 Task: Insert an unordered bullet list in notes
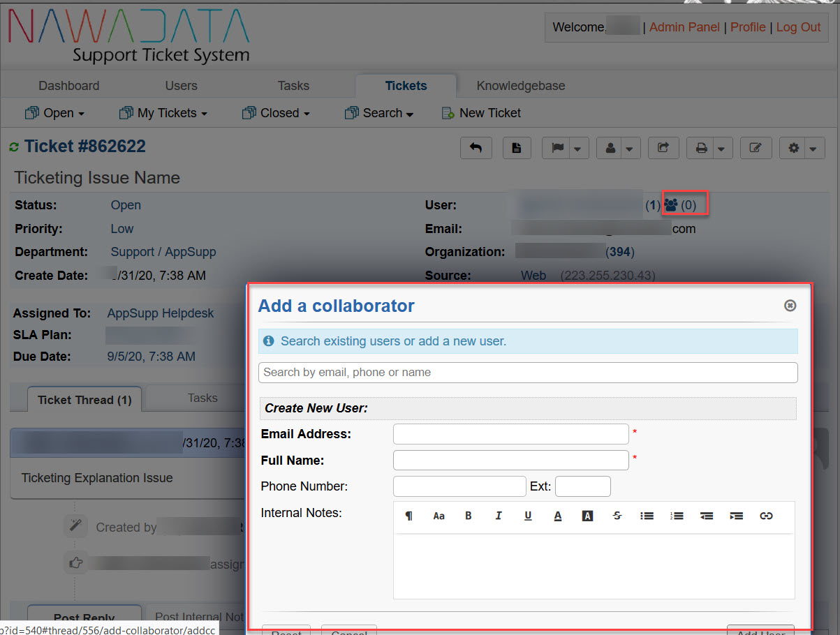(647, 516)
